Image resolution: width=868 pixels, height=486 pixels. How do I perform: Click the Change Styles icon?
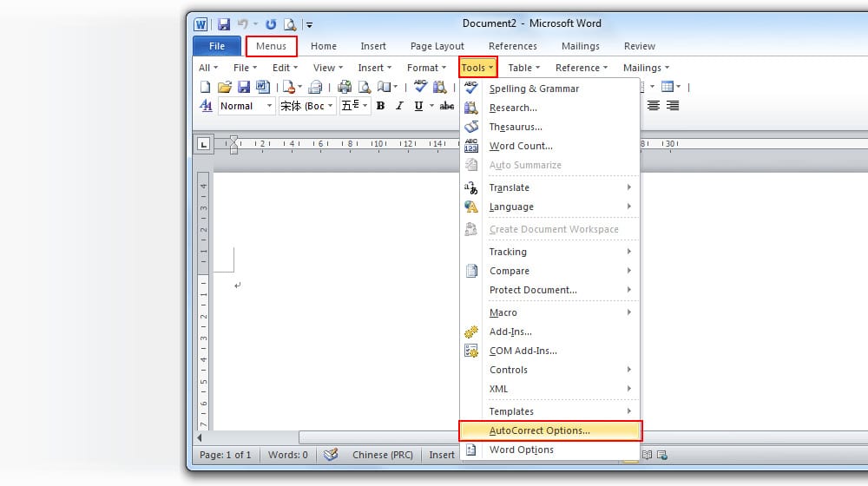coord(206,106)
